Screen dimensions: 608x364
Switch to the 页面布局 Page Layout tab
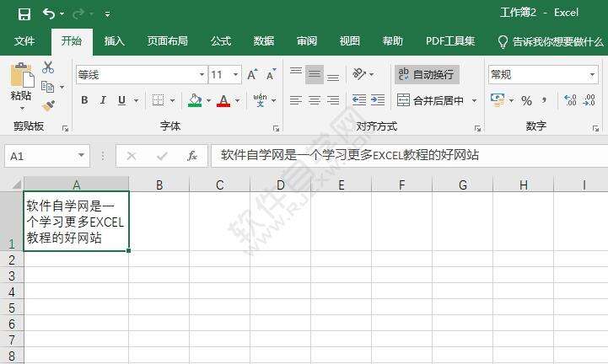[x=168, y=41]
